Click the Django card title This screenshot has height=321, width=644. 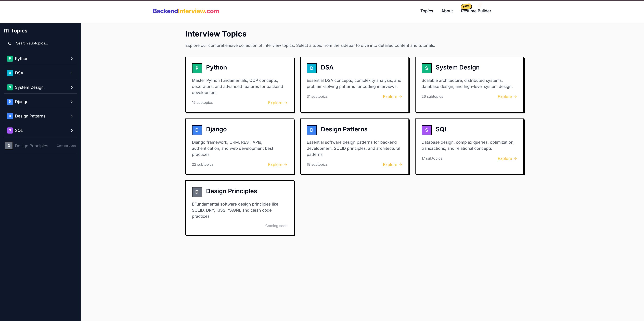(216, 129)
